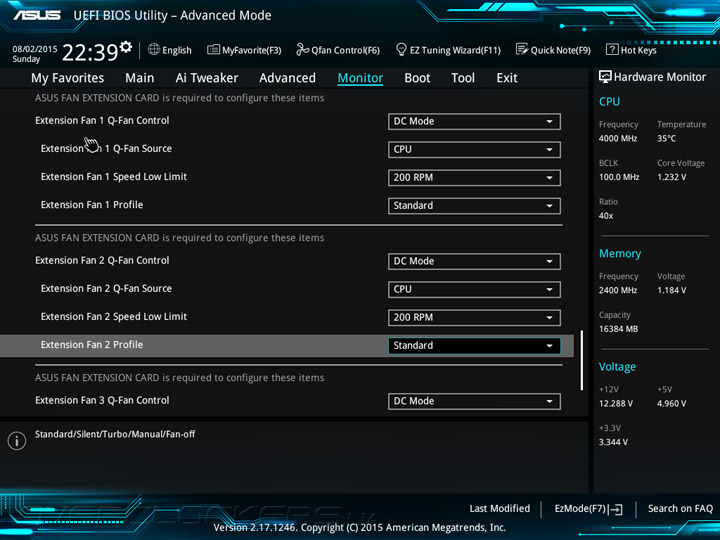This screenshot has width=720, height=540.
Task: Click the 35°C temperature value
Action: point(666,138)
